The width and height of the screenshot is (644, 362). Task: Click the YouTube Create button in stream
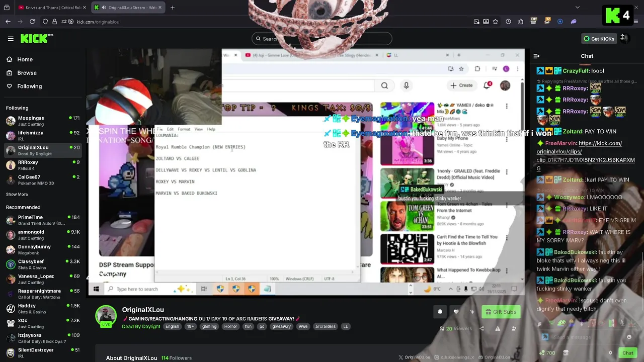(x=461, y=85)
